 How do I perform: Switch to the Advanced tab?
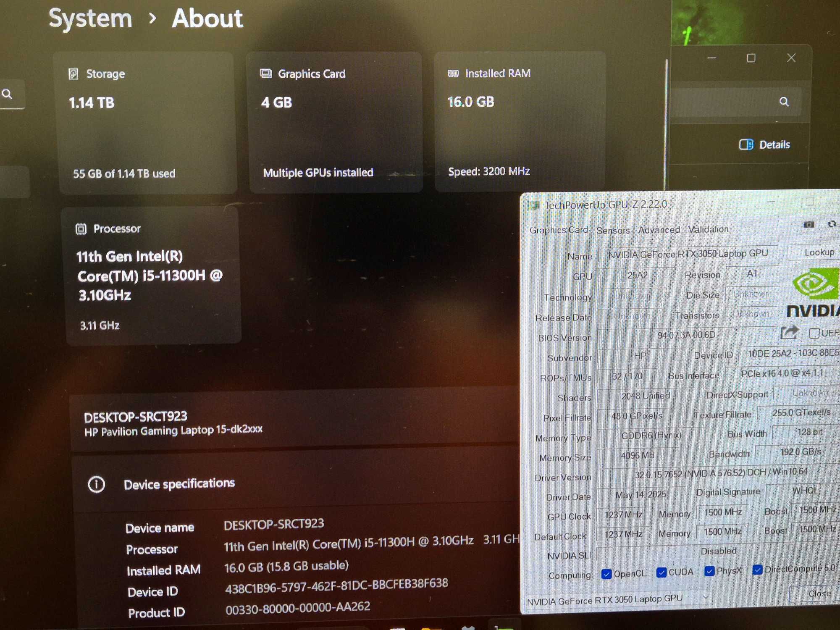click(659, 230)
